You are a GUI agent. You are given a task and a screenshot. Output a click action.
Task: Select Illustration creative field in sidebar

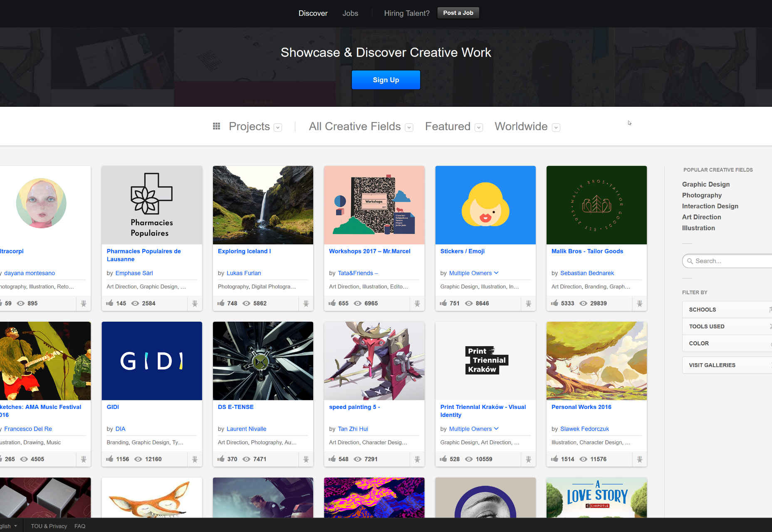(698, 228)
